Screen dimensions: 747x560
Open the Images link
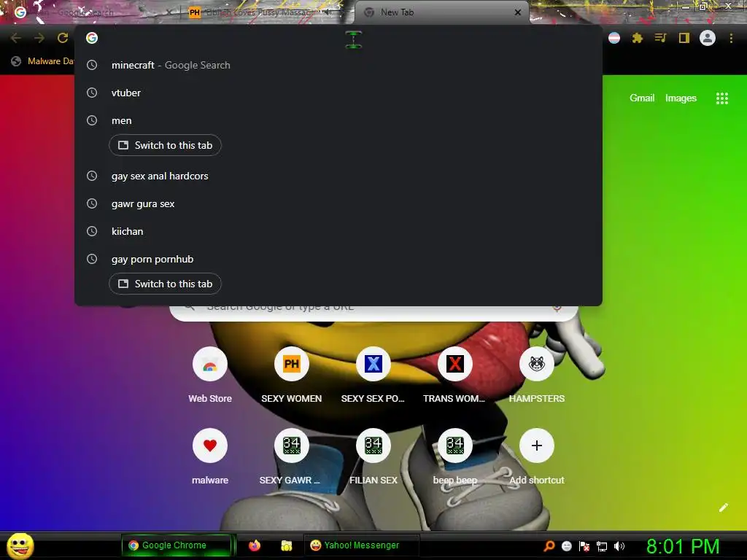tap(681, 98)
